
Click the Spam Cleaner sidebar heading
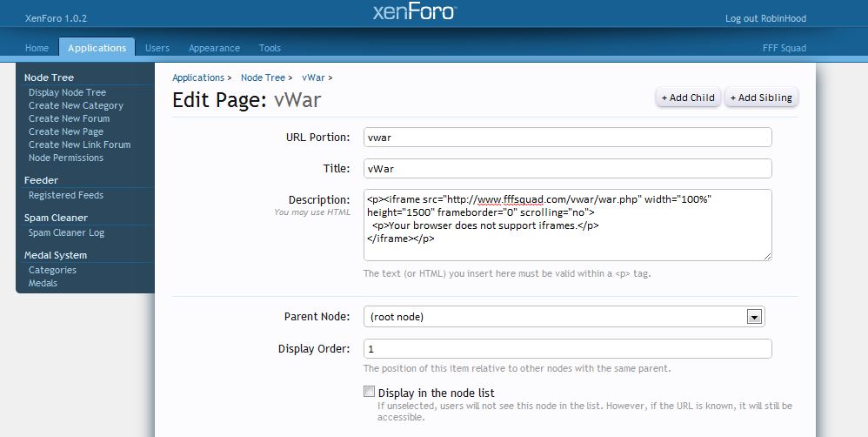(x=56, y=218)
